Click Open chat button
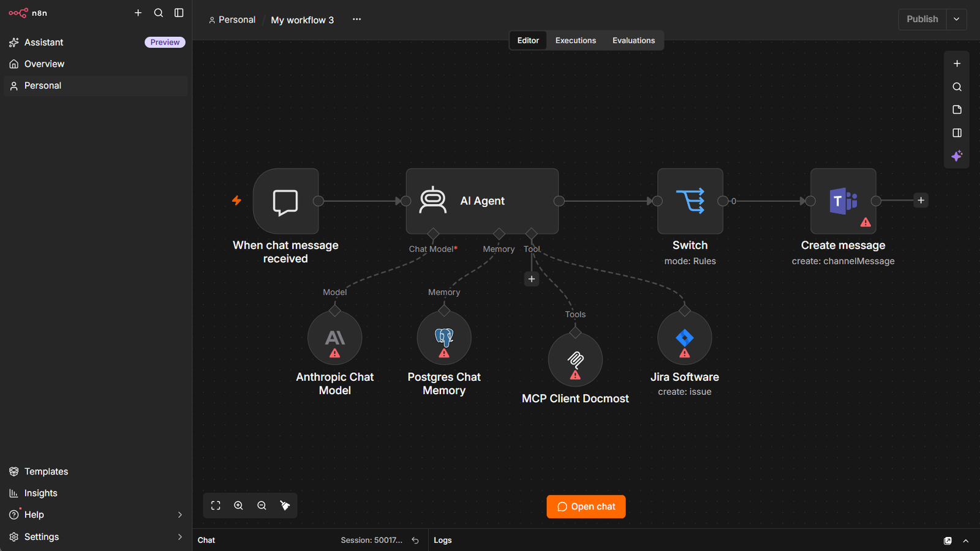The image size is (980, 551). (x=586, y=507)
